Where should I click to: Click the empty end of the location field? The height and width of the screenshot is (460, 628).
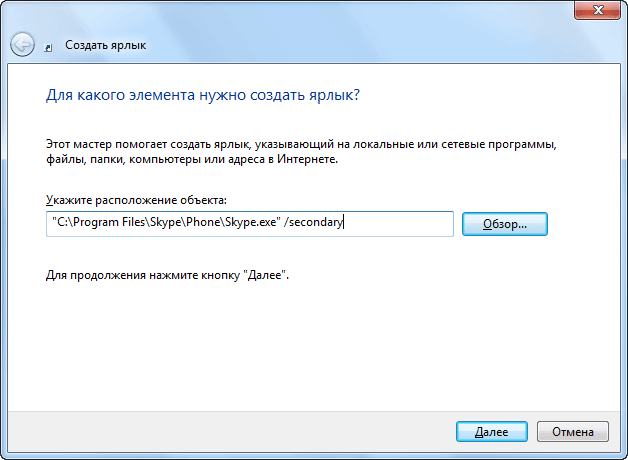tap(400, 224)
